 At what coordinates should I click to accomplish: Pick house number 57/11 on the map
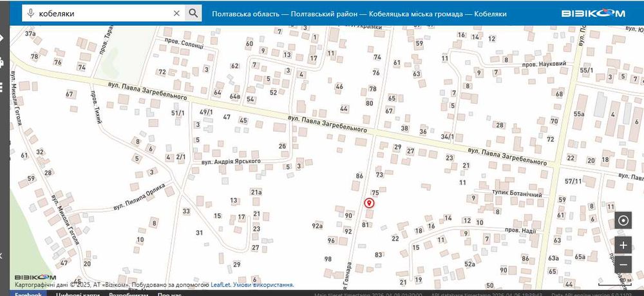pos(573,181)
